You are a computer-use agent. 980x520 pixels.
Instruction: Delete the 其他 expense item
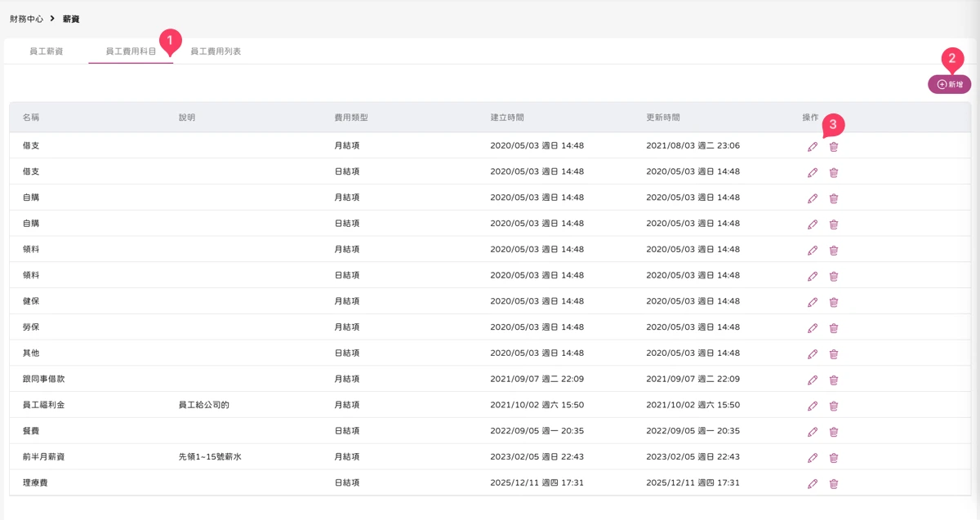coord(834,353)
